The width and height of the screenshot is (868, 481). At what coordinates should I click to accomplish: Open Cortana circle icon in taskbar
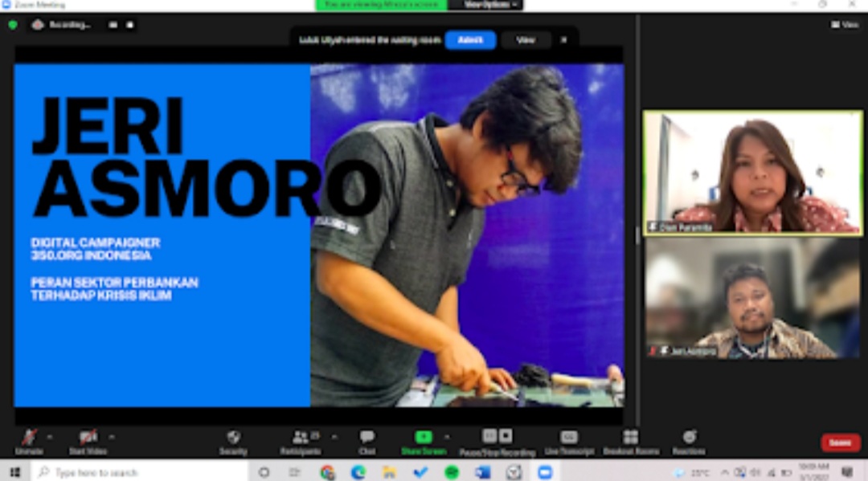[264, 472]
